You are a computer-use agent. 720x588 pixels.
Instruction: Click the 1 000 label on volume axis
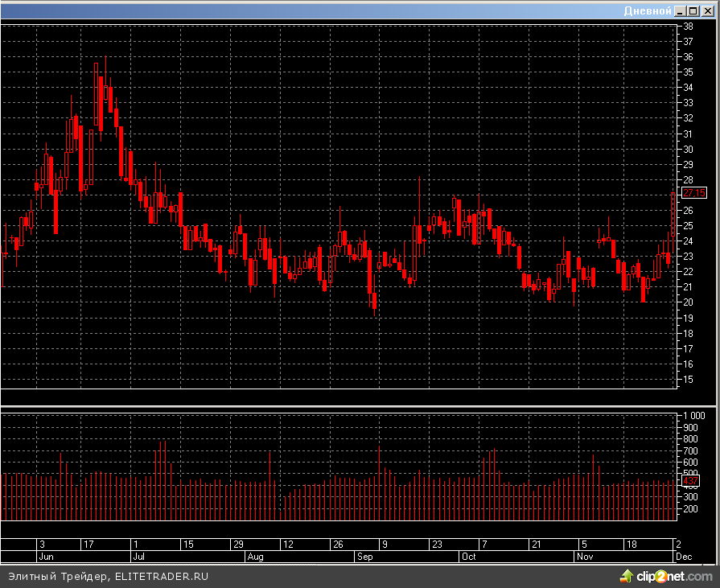[x=693, y=416]
